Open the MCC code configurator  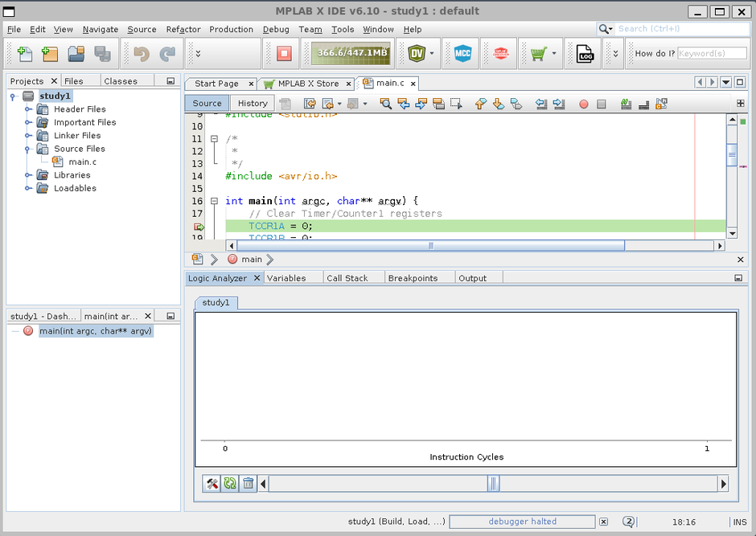tap(462, 54)
